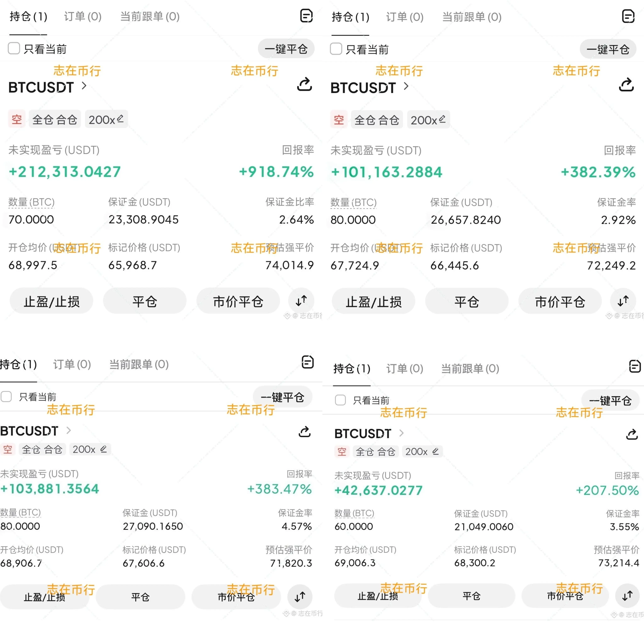Edit 200x leverage on +212,313.0427 position
Viewport: 644px width, 644px height.
[x=106, y=119]
